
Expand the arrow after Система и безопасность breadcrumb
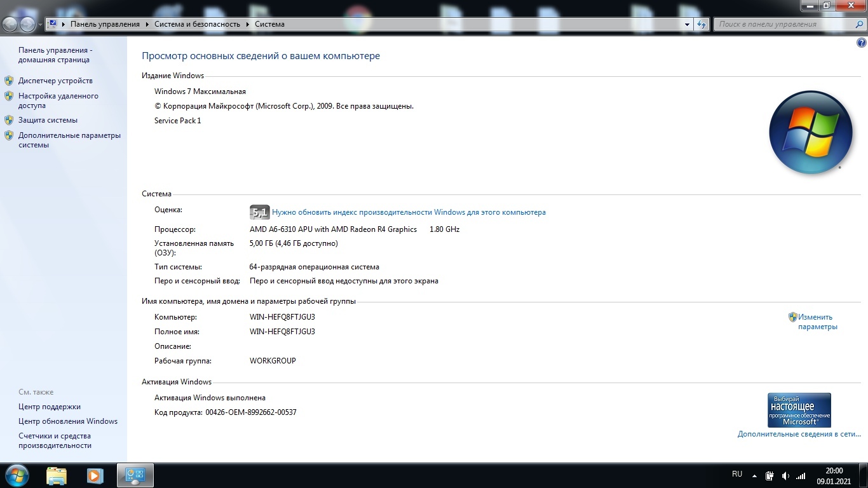tap(247, 24)
